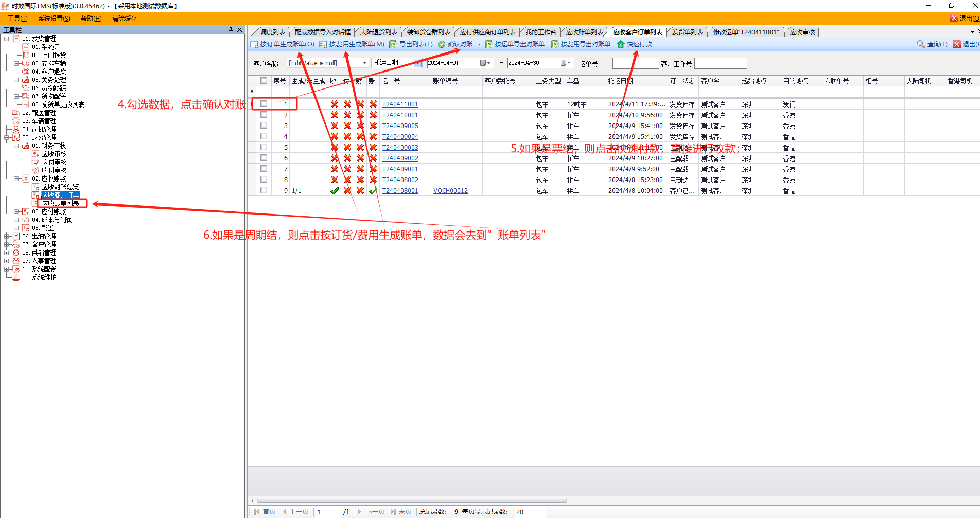Click the 导出列表 export icon
The image size is (980, 518).
pos(393,44)
